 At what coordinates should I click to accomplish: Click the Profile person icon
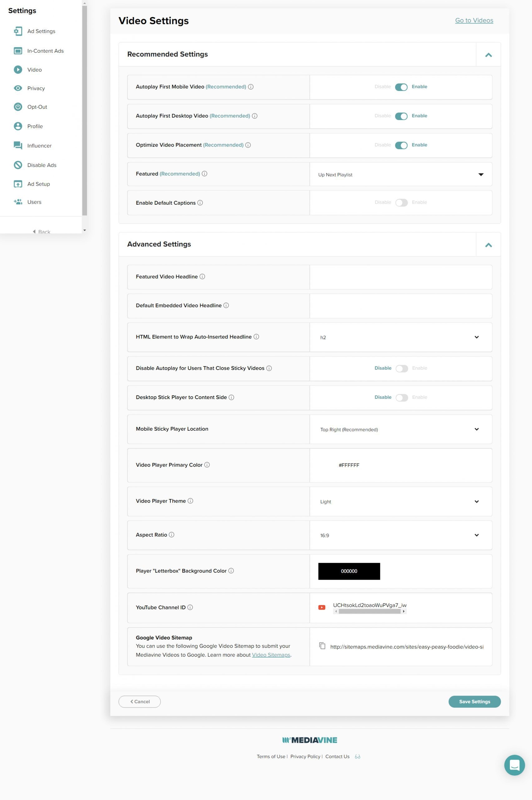click(x=18, y=126)
